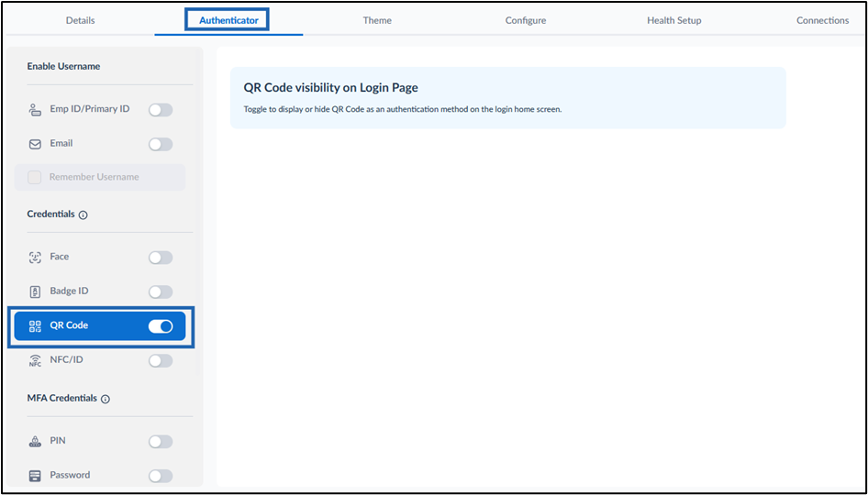Click the PIN lock icon
The height and width of the screenshot is (495, 868).
(35, 441)
